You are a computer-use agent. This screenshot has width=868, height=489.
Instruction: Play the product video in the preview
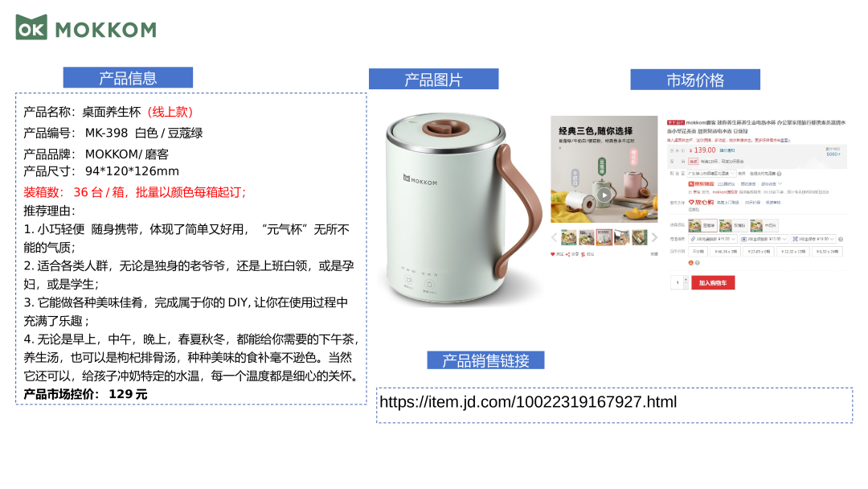coord(604,195)
